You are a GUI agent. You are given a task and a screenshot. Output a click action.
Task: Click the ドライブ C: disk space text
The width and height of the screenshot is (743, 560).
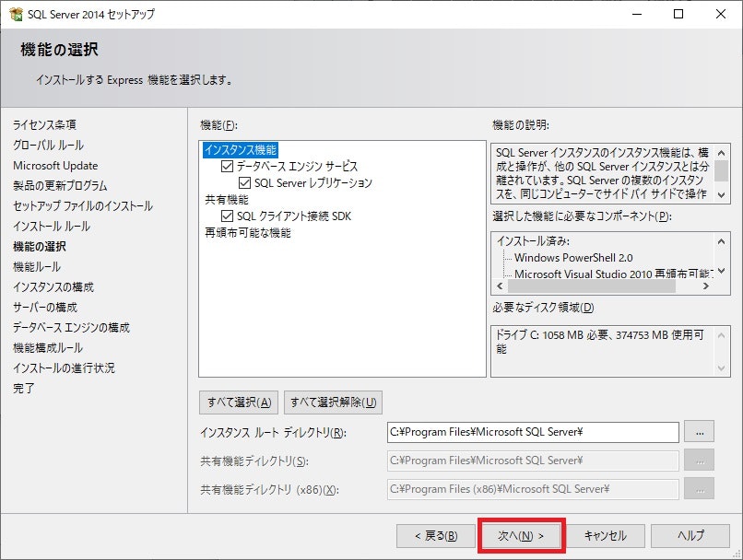tap(600, 342)
